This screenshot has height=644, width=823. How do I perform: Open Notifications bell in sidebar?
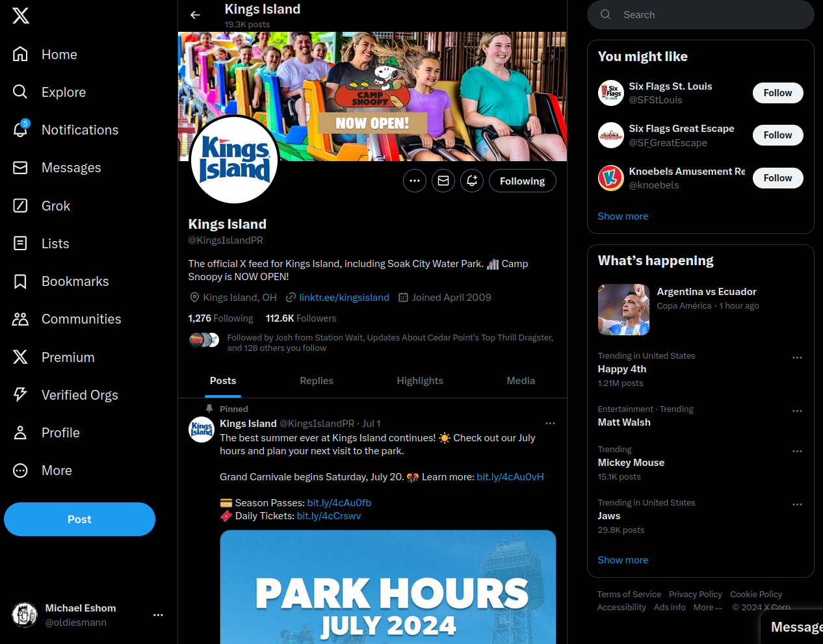click(20, 130)
